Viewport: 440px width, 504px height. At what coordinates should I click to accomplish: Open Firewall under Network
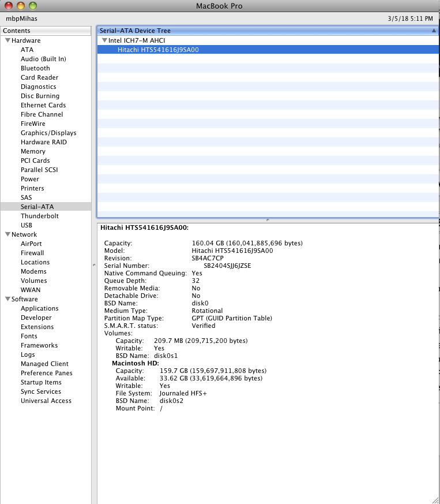32,253
